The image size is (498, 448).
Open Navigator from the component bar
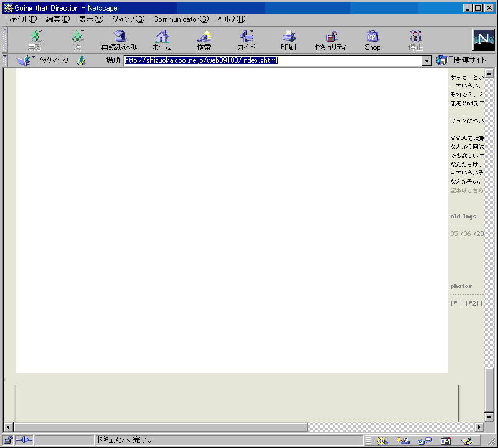point(382,441)
